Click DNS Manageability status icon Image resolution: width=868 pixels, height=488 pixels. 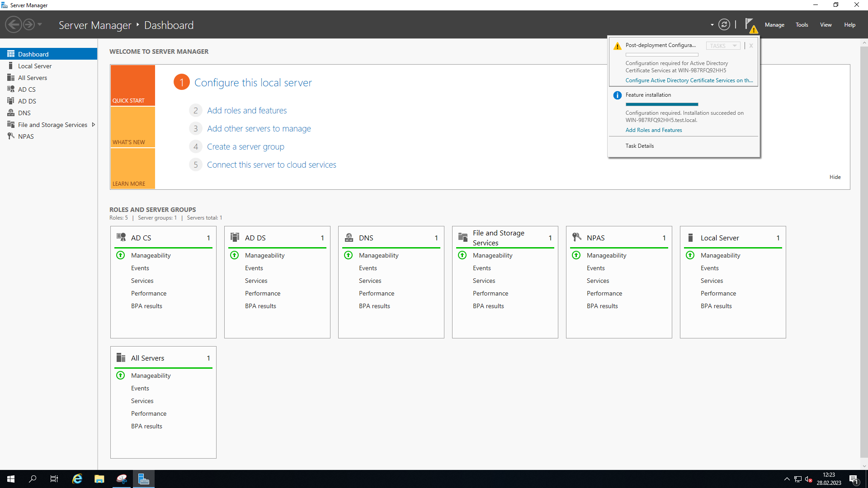(x=349, y=255)
